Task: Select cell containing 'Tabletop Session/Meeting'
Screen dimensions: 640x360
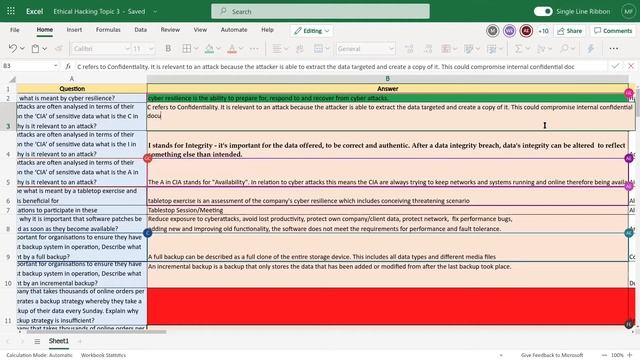Action: (387, 210)
